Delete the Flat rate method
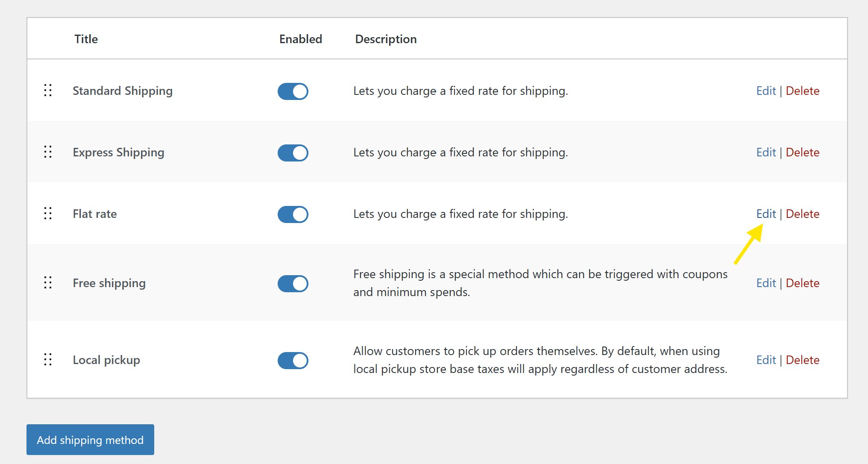This screenshot has width=868, height=464. [803, 214]
